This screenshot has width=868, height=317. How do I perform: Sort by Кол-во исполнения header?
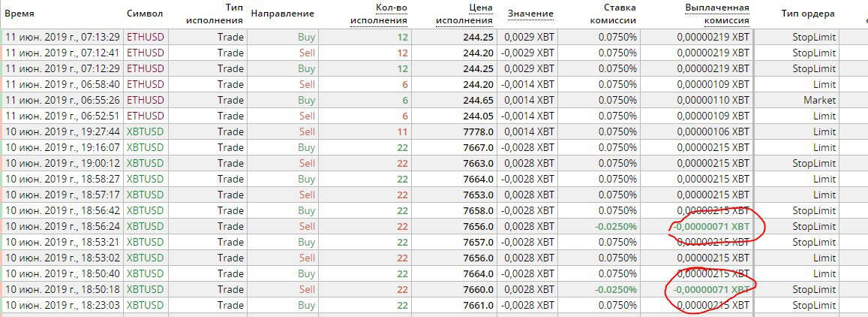[380, 14]
